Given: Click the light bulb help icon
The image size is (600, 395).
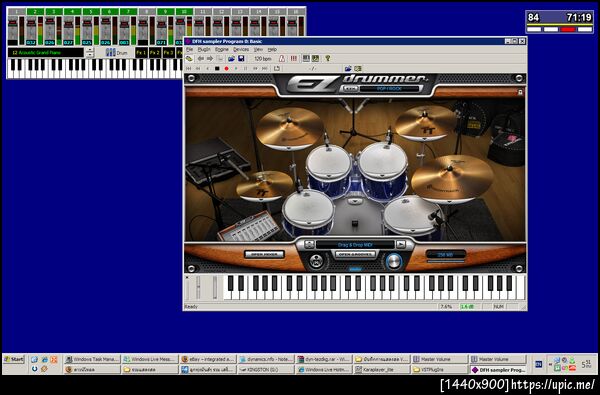Looking at the screenshot, I should click(328, 59).
